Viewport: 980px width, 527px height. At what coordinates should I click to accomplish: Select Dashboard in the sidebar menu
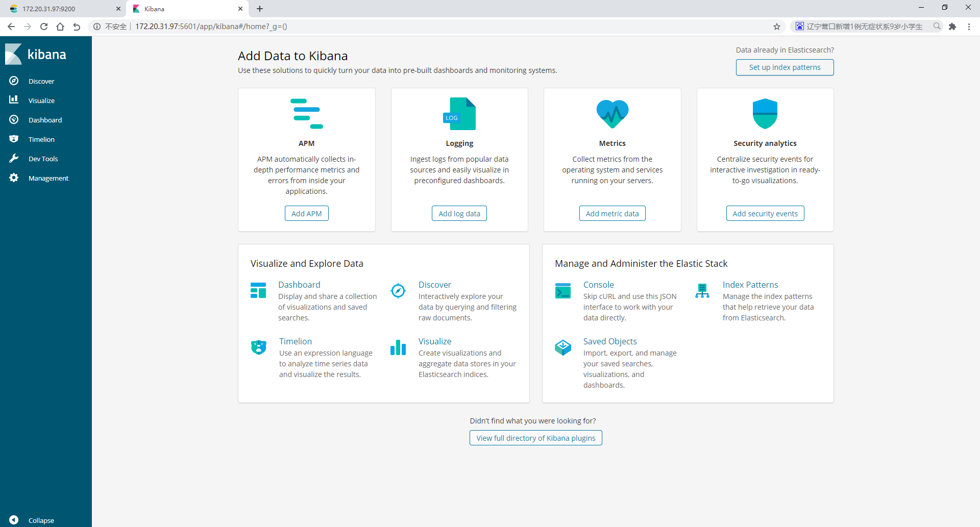point(46,120)
